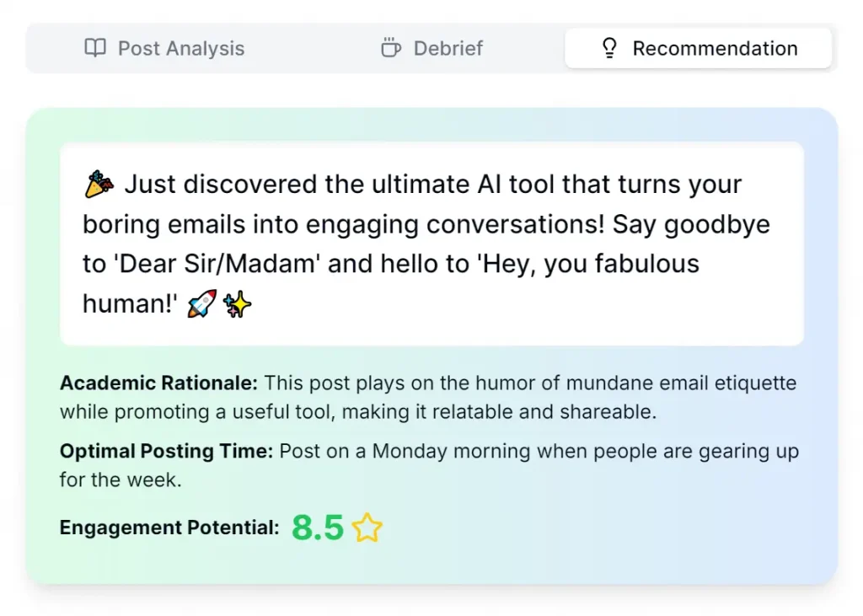Click the sparkles emoji ending the post
This screenshot has width=863, height=616.
[238, 303]
